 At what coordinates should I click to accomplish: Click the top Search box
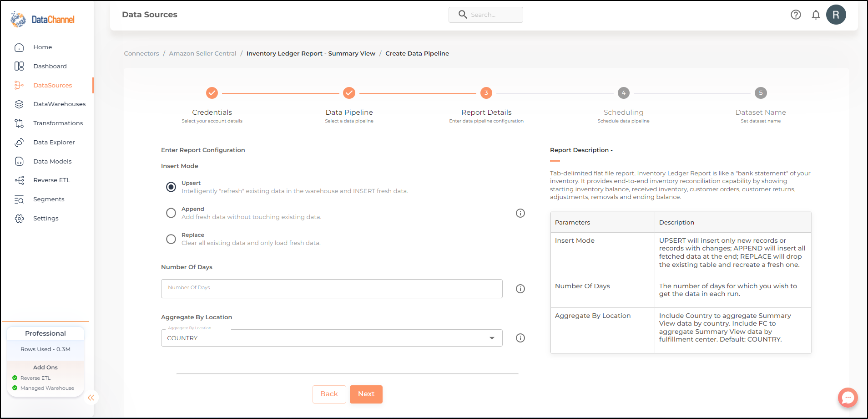(486, 15)
